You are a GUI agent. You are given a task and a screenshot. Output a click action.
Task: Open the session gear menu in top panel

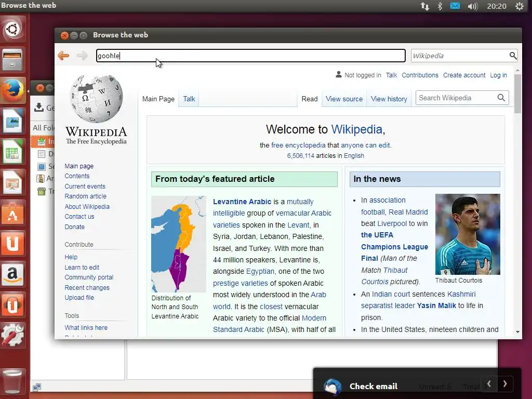coord(520,6)
